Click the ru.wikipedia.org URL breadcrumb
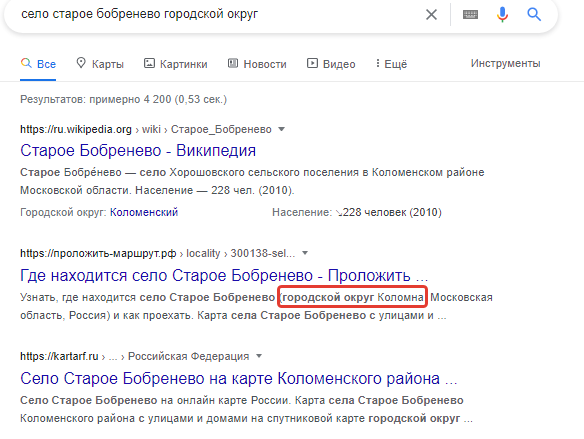Viewport: 584px width, 439px height. click(146, 129)
